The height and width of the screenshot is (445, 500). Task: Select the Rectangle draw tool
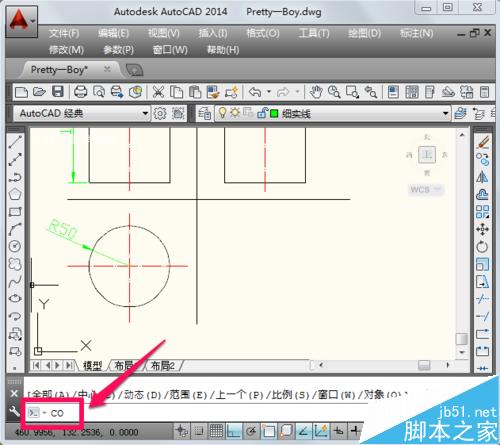coord(15,212)
